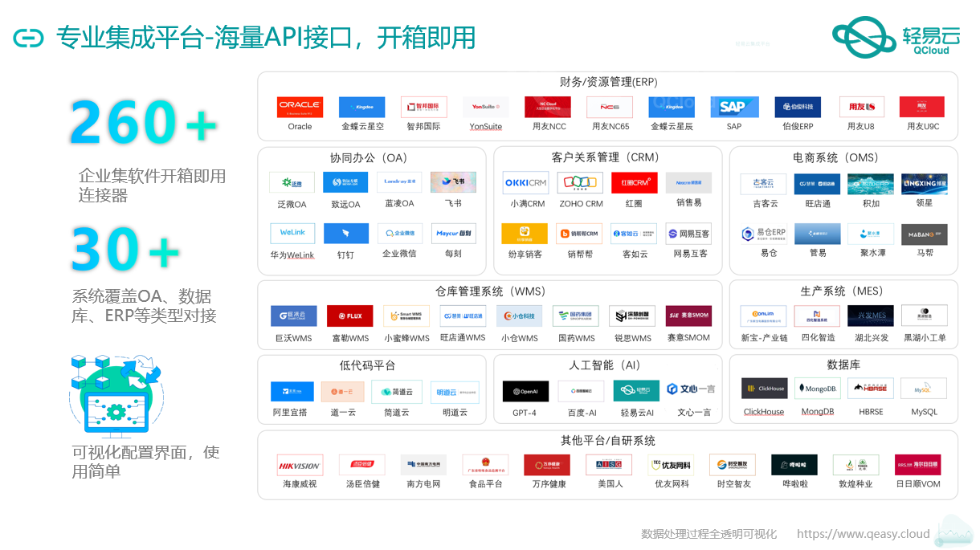Screen dimensions: 980x550
Task: Click the 财务/资源管理(ERP) heading
Action: 608,82
